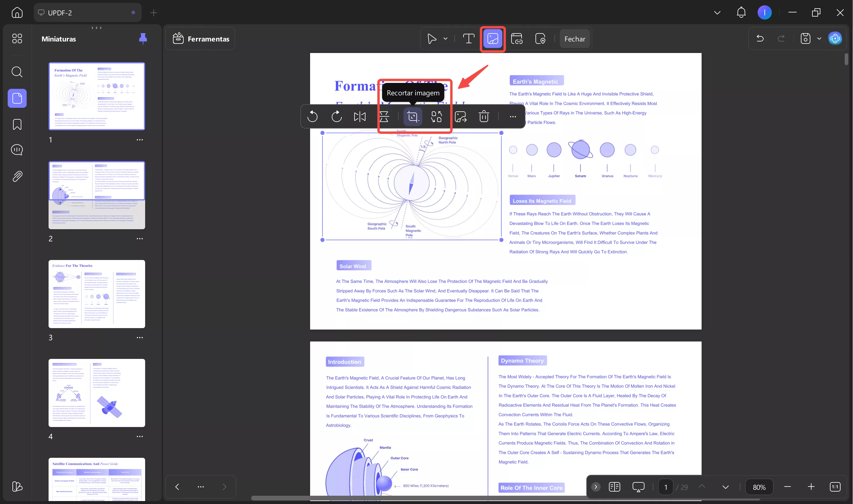Delete the selected image with trash icon
Viewport: 853px width, 504px height.
click(484, 116)
